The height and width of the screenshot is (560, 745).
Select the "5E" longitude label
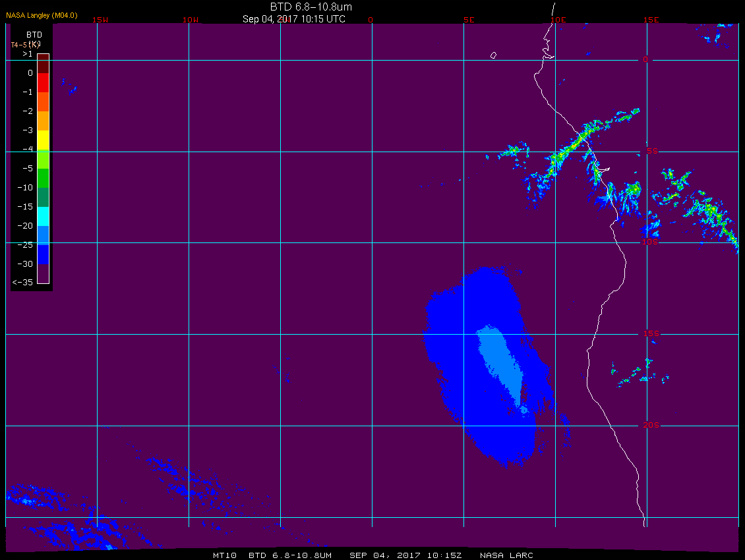point(469,20)
